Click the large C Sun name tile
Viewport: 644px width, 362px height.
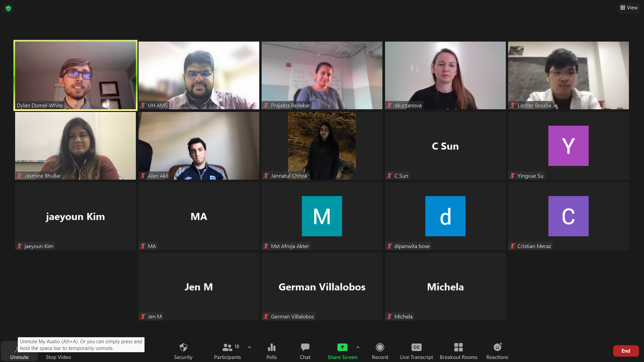click(445, 146)
